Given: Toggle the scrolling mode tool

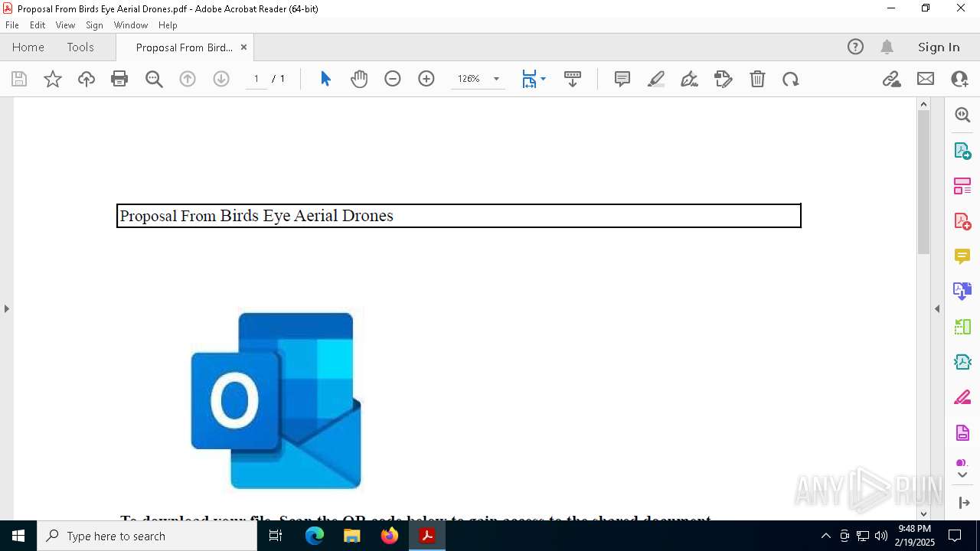Looking at the screenshot, I should click(573, 79).
